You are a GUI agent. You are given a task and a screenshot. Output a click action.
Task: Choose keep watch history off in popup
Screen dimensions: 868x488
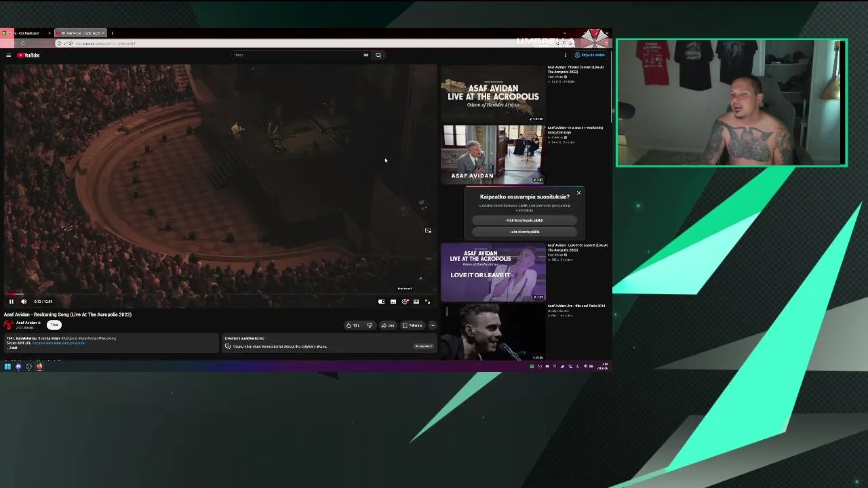(x=524, y=220)
